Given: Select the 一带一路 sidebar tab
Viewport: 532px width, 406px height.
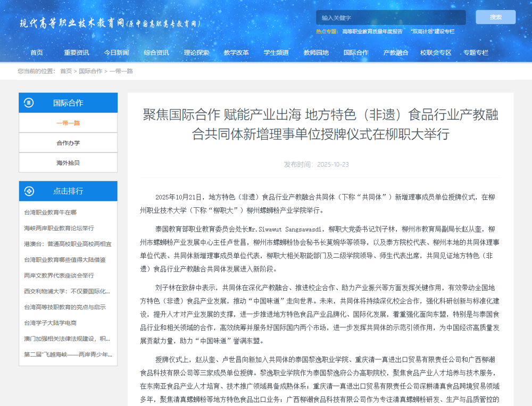Looking at the screenshot, I should pos(68,123).
